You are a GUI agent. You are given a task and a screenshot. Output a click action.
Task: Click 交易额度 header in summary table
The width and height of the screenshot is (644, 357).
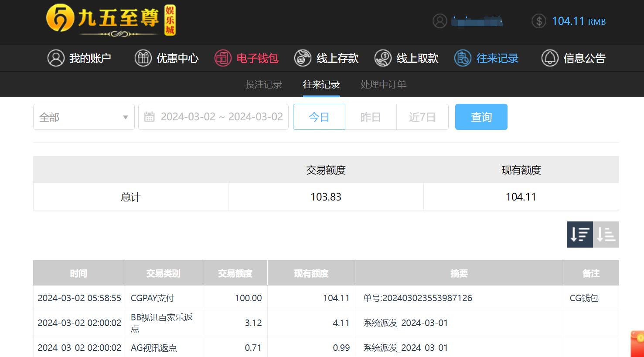tap(326, 170)
